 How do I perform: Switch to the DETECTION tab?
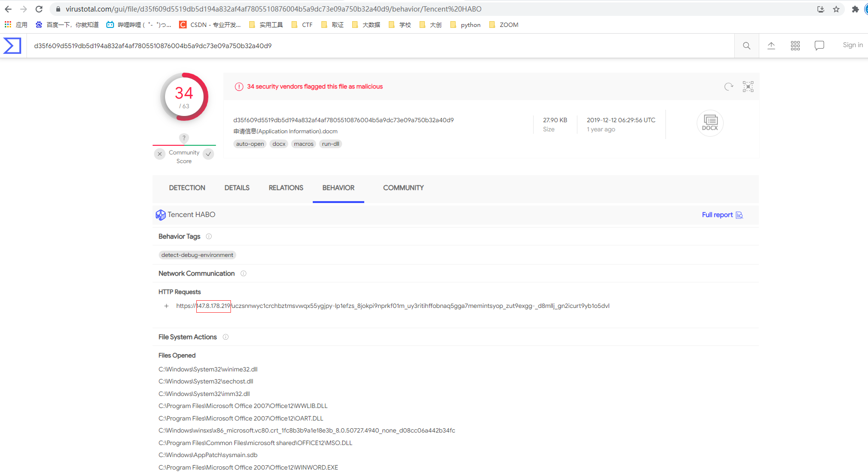[187, 188]
